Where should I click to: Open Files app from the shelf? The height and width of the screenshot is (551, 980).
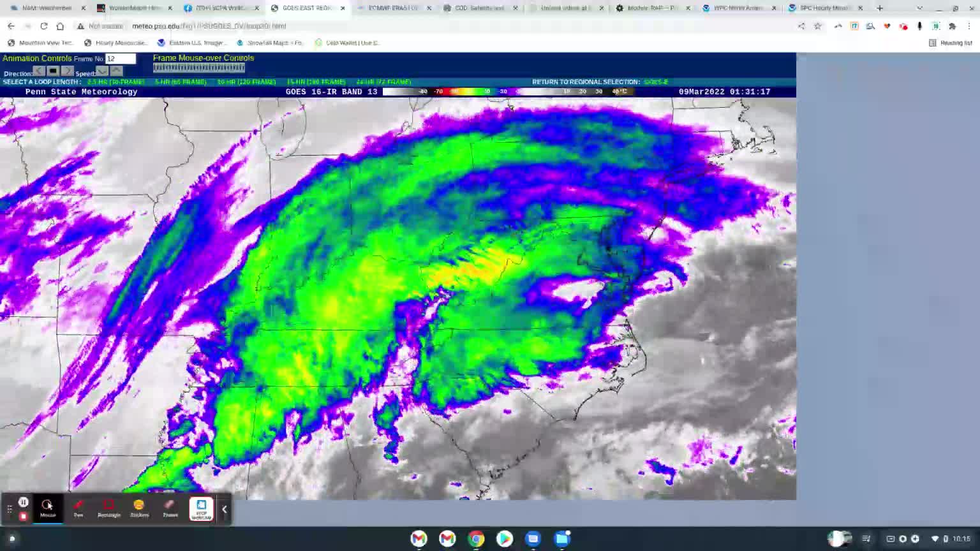coord(561,539)
